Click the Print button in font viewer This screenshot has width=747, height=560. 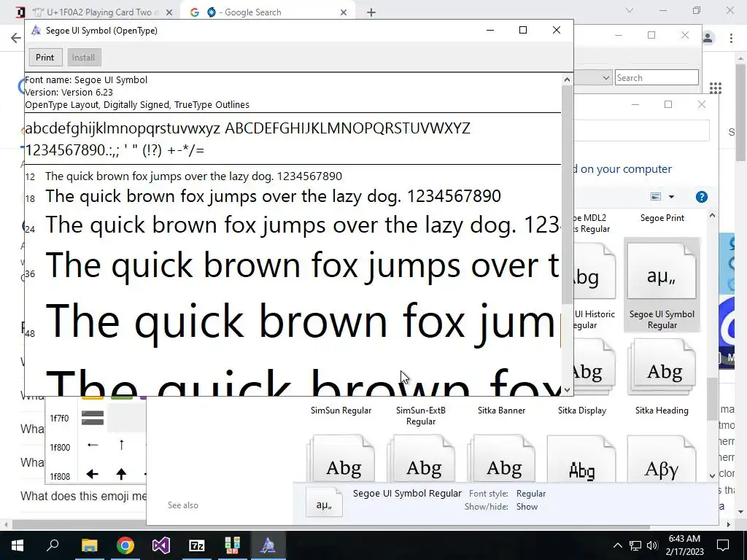point(44,57)
